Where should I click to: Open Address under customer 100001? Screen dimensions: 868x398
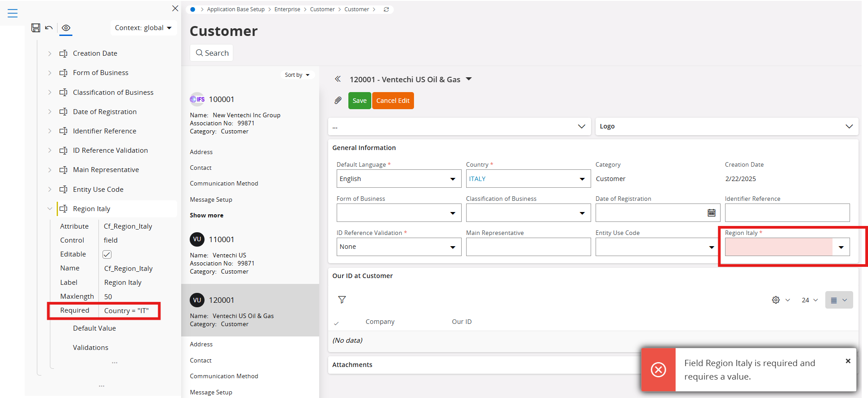point(201,152)
